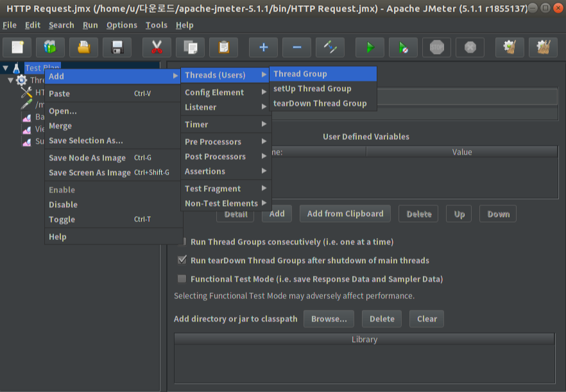Click the Up button
The width and height of the screenshot is (566, 392).
pyautogui.click(x=459, y=214)
